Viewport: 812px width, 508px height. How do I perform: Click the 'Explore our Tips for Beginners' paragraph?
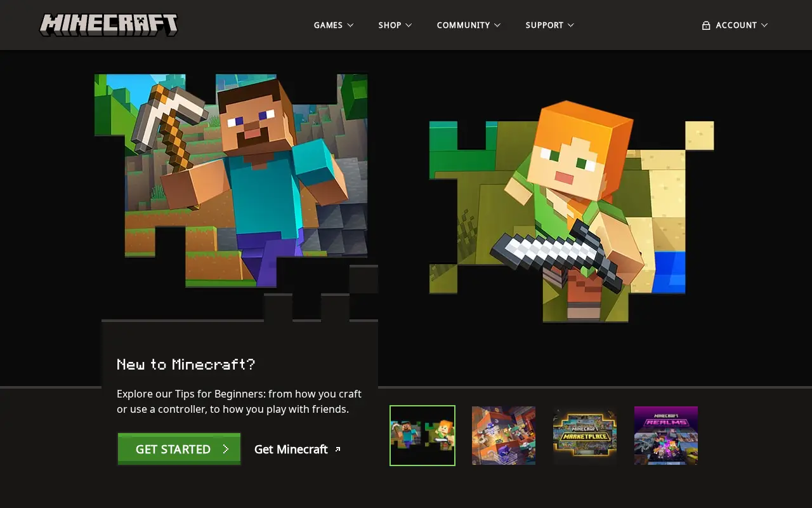[x=239, y=401]
